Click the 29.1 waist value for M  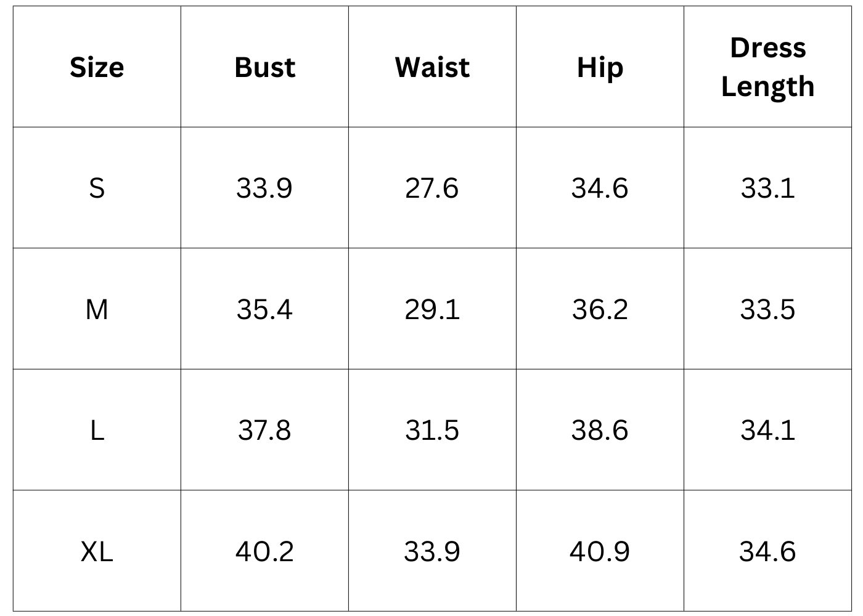click(432, 309)
